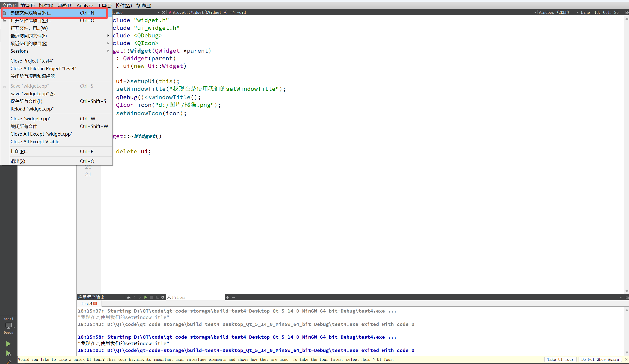Clear application output with the broom icon

point(128,297)
